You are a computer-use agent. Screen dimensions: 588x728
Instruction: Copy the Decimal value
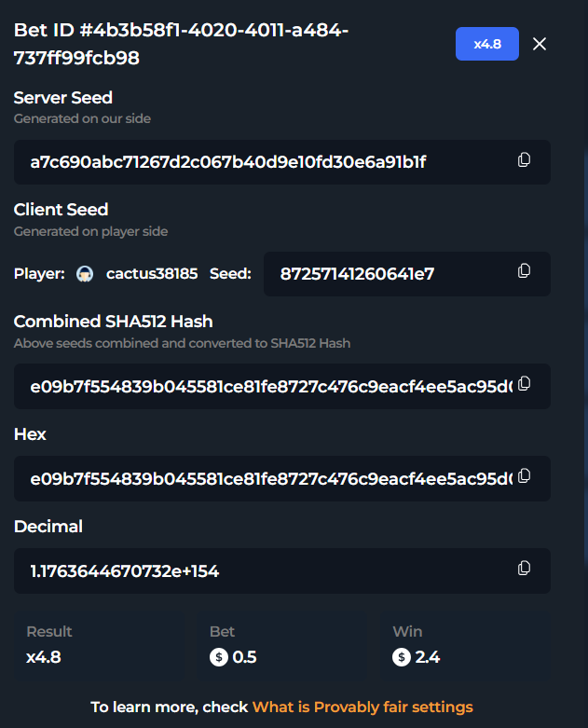pos(524,568)
